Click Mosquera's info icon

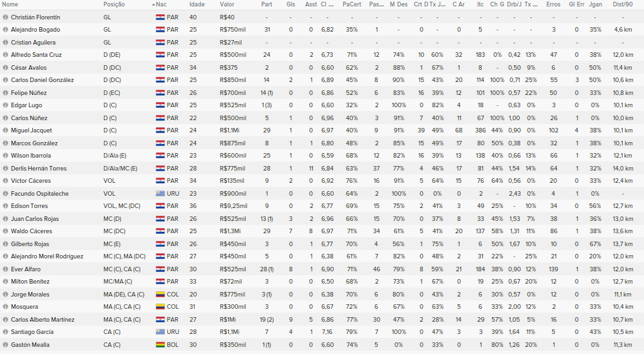5,306
